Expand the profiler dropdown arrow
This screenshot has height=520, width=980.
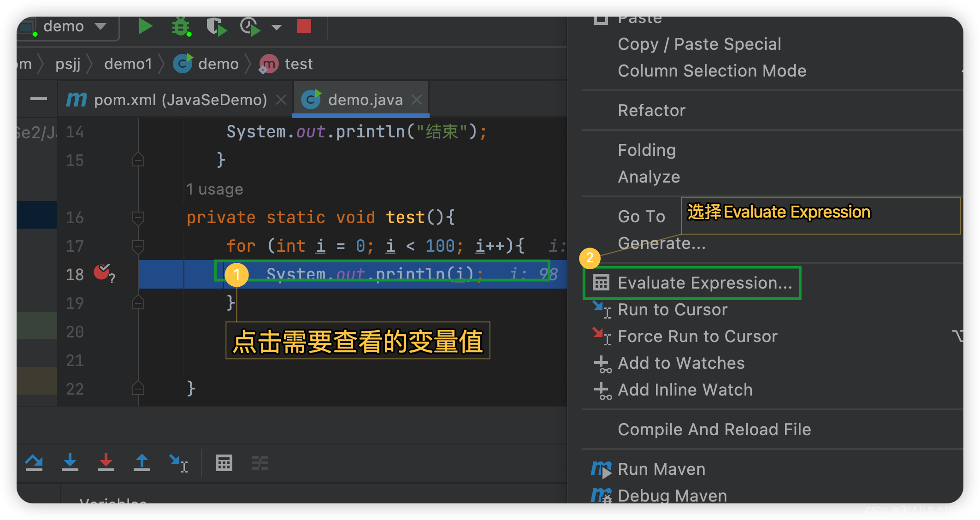click(277, 27)
